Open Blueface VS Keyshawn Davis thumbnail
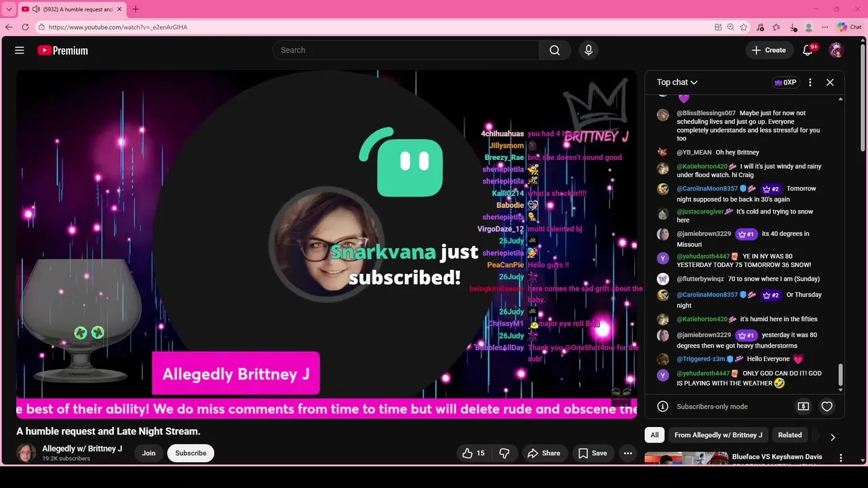 pos(686,458)
